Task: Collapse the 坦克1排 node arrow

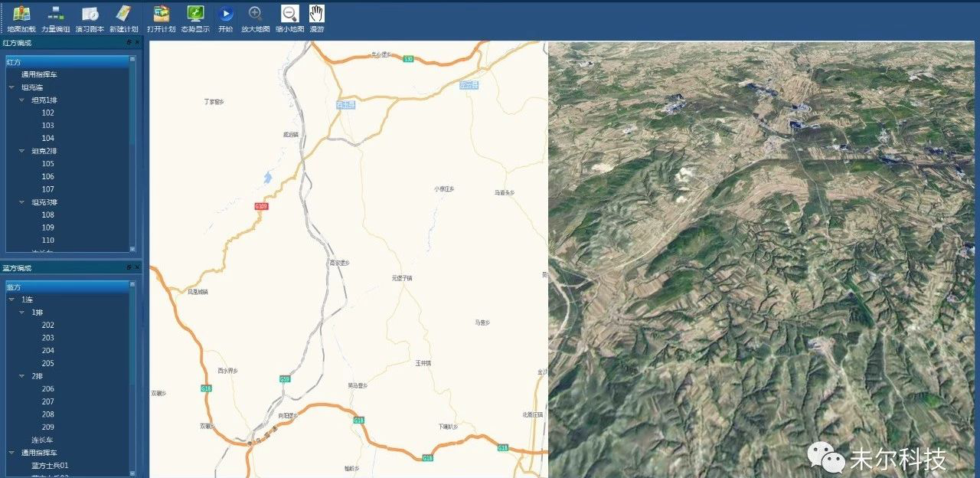Action: pyautogui.click(x=21, y=100)
